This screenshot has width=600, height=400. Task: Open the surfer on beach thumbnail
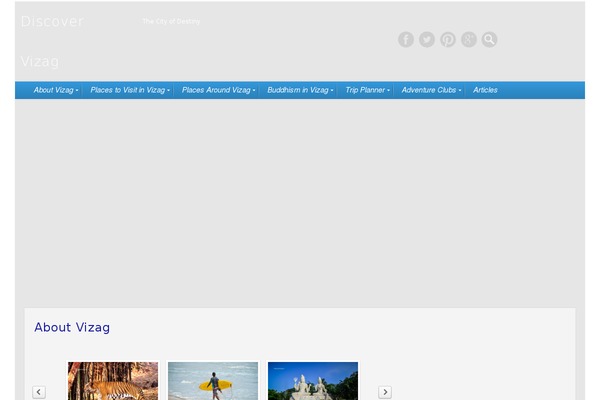213,381
